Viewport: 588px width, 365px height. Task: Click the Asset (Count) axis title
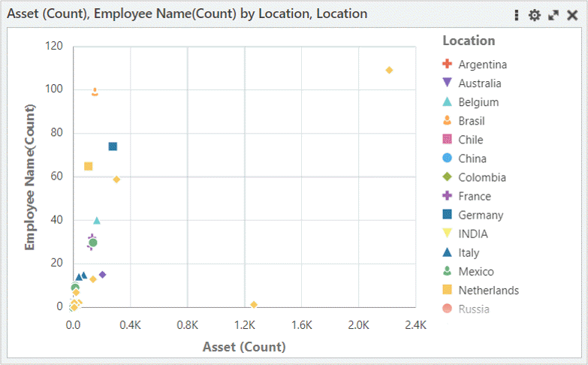point(245,347)
